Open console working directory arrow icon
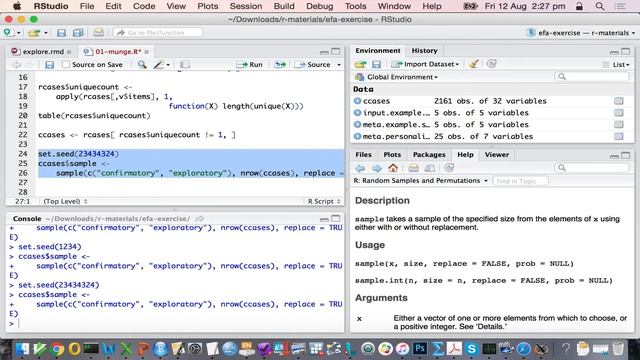The image size is (640, 360). [200, 219]
